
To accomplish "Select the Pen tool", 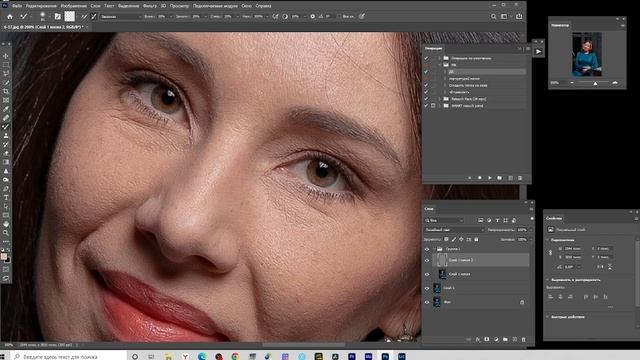I will [x=6, y=189].
